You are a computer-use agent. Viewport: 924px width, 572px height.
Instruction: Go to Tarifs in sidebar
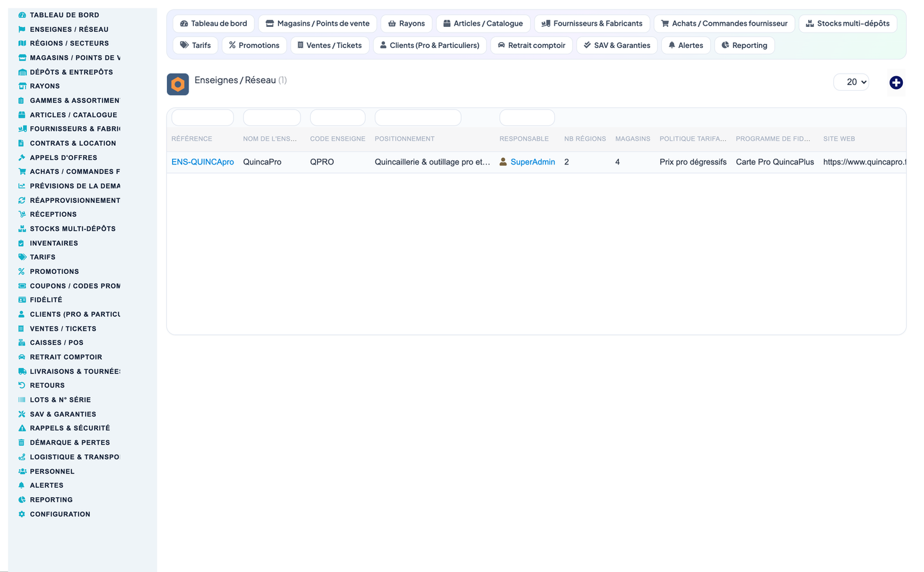43,257
